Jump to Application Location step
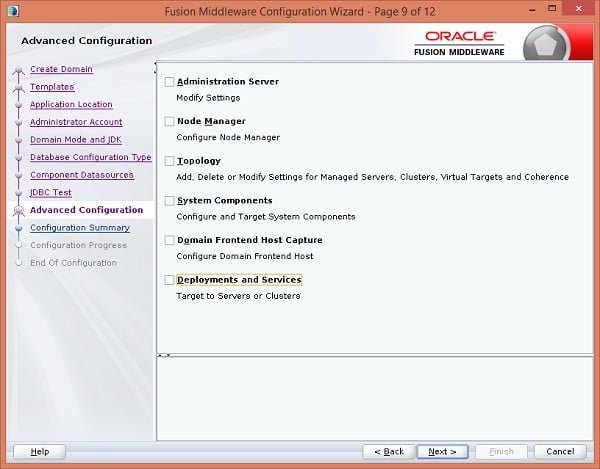This screenshot has height=469, width=600. tap(71, 104)
